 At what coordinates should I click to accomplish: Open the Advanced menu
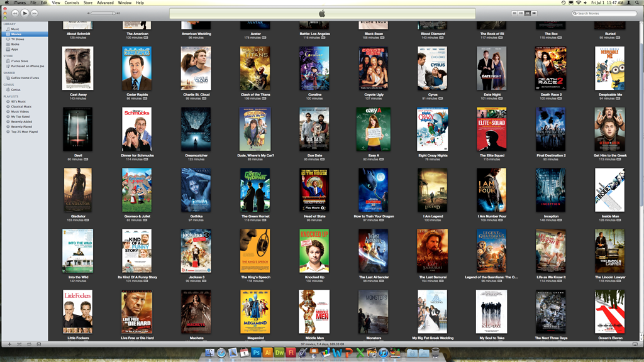(x=105, y=3)
